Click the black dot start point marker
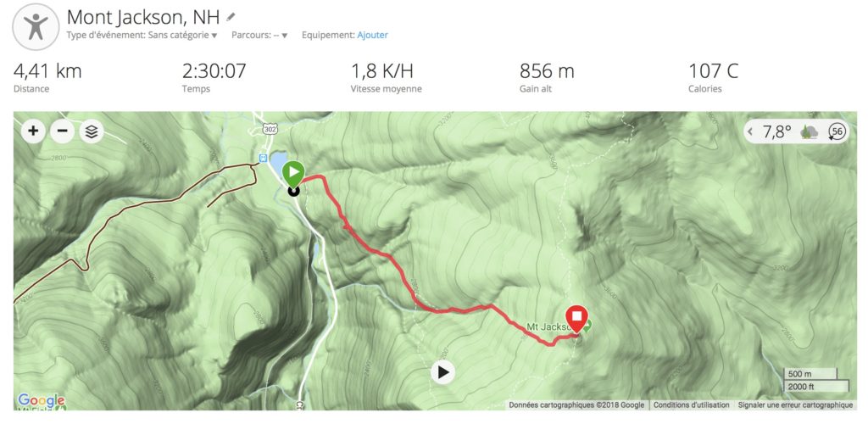This screenshot has width=868, height=424. click(293, 191)
